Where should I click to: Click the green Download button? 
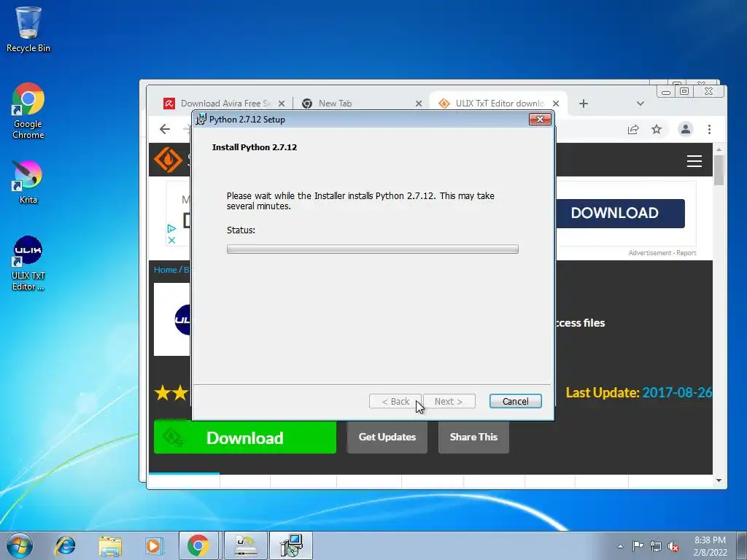tap(245, 437)
